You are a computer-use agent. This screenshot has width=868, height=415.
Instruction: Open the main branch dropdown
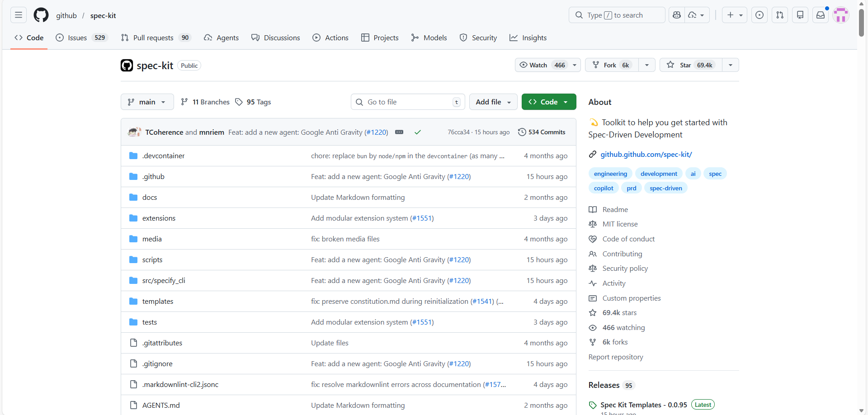[147, 102]
